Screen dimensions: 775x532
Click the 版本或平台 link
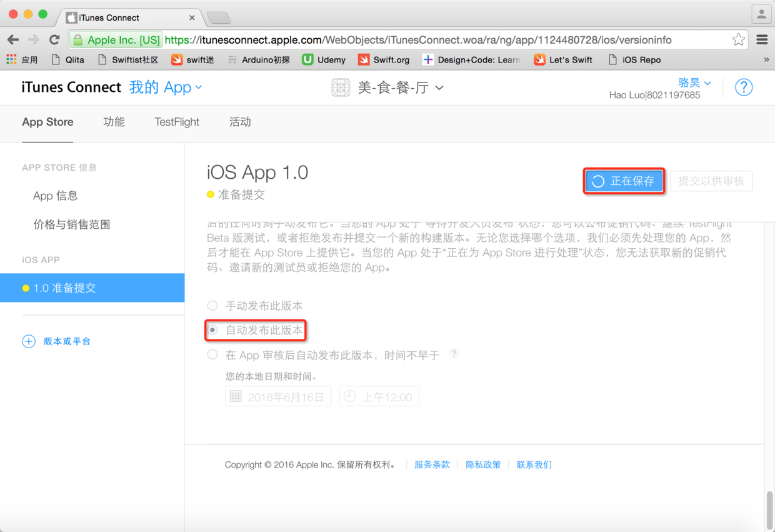[x=67, y=341]
